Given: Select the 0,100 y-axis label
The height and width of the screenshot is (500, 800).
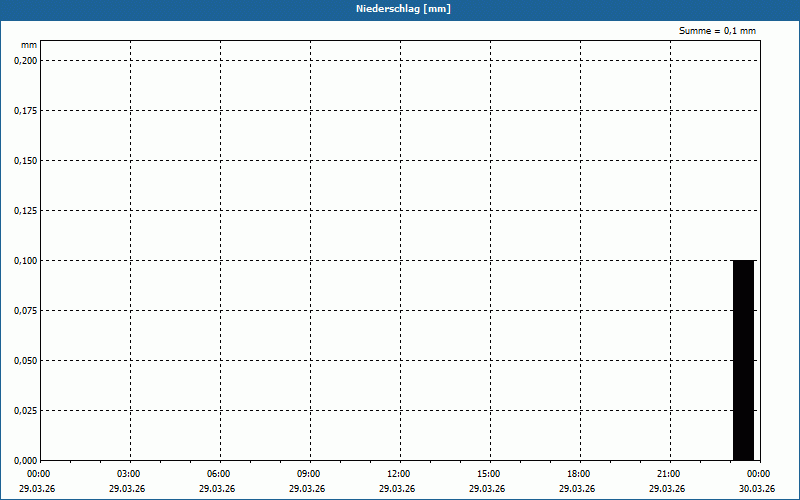Looking at the screenshot, I should pyautogui.click(x=24, y=260).
